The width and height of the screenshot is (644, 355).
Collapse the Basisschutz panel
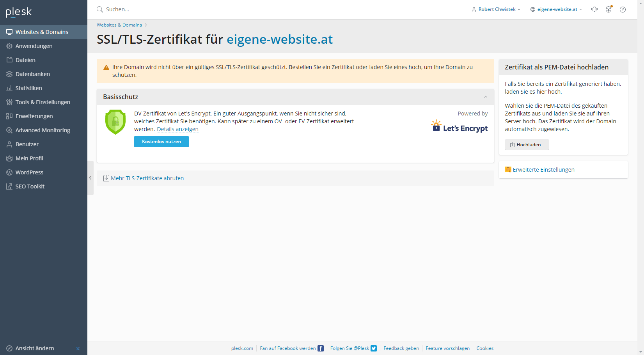coord(486,97)
